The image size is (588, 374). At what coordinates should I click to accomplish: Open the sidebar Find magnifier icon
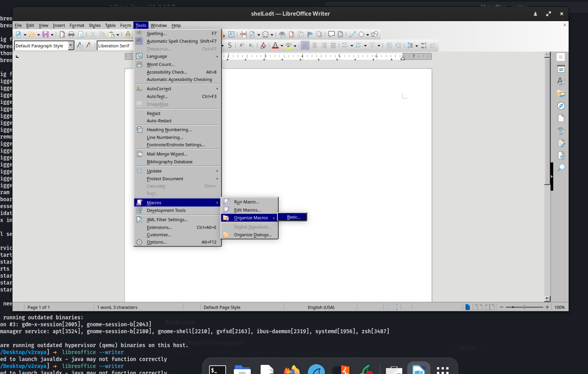click(561, 168)
